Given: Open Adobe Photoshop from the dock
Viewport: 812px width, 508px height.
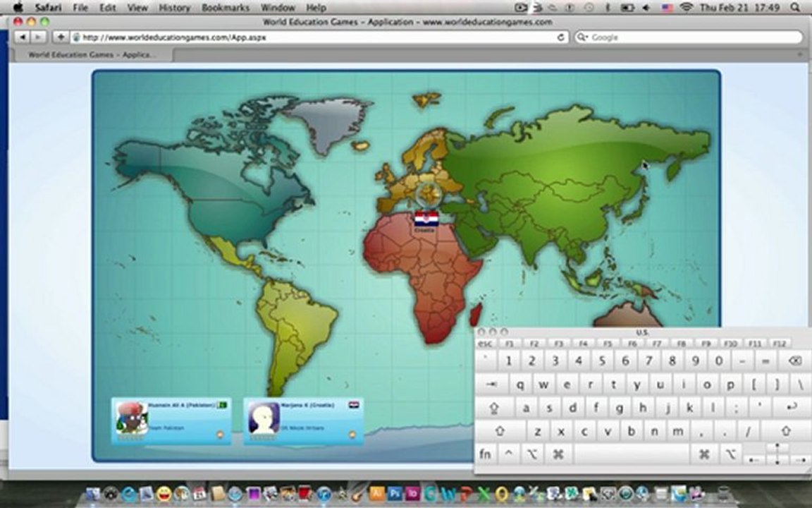Looking at the screenshot, I should click(x=395, y=493).
